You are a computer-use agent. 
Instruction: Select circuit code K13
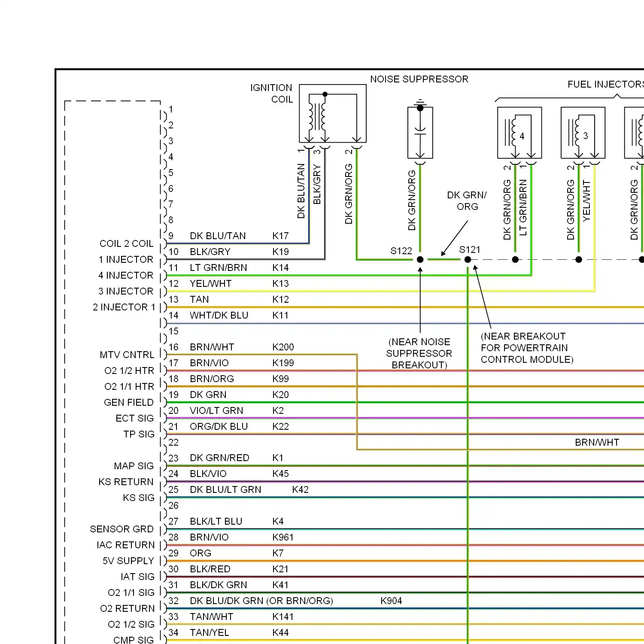pos(280,283)
